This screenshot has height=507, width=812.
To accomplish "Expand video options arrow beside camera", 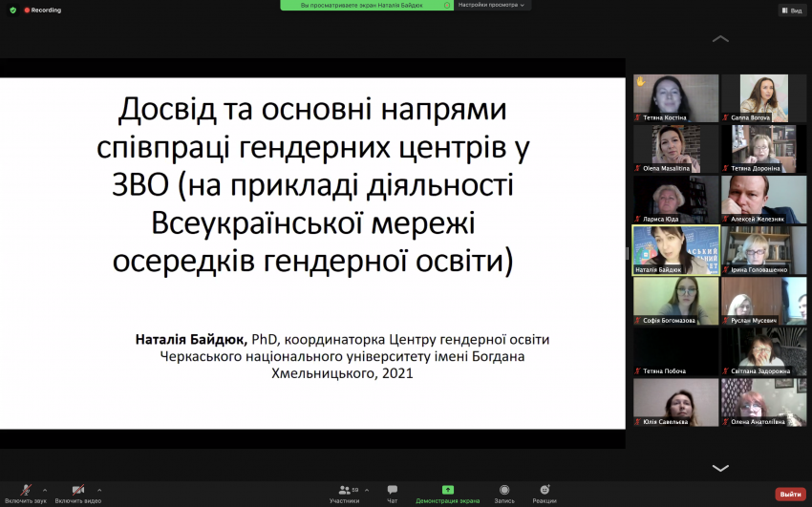I will (x=99, y=490).
